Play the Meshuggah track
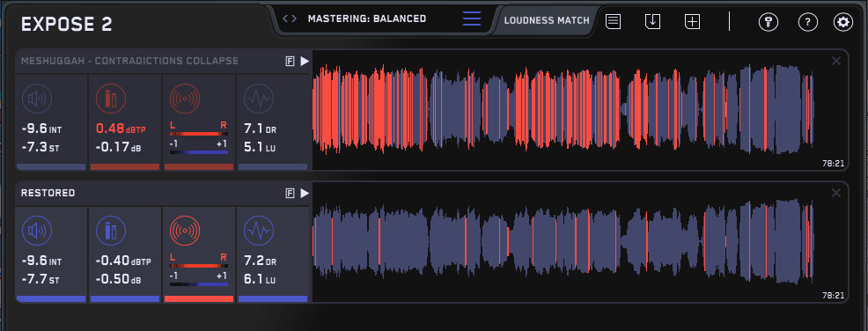The width and height of the screenshot is (868, 331). pyautogui.click(x=305, y=62)
